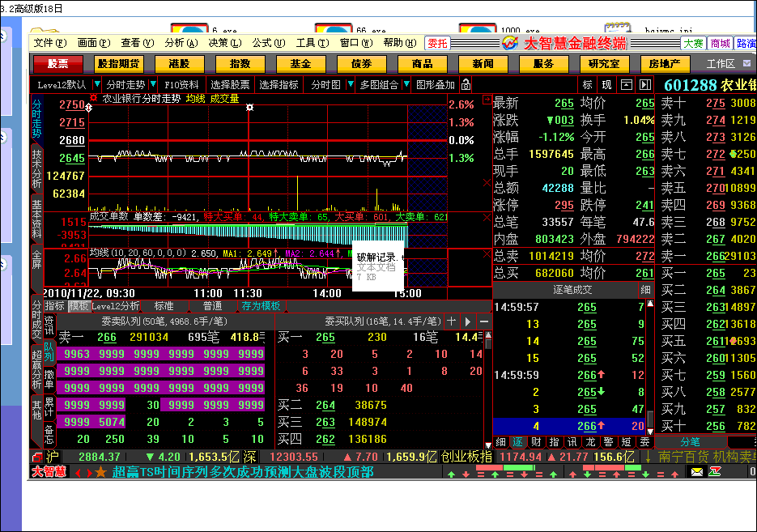This screenshot has height=532, width=757.
Task: Click the 逐笔成交 scrollbar down arrow
Action: tap(650, 432)
